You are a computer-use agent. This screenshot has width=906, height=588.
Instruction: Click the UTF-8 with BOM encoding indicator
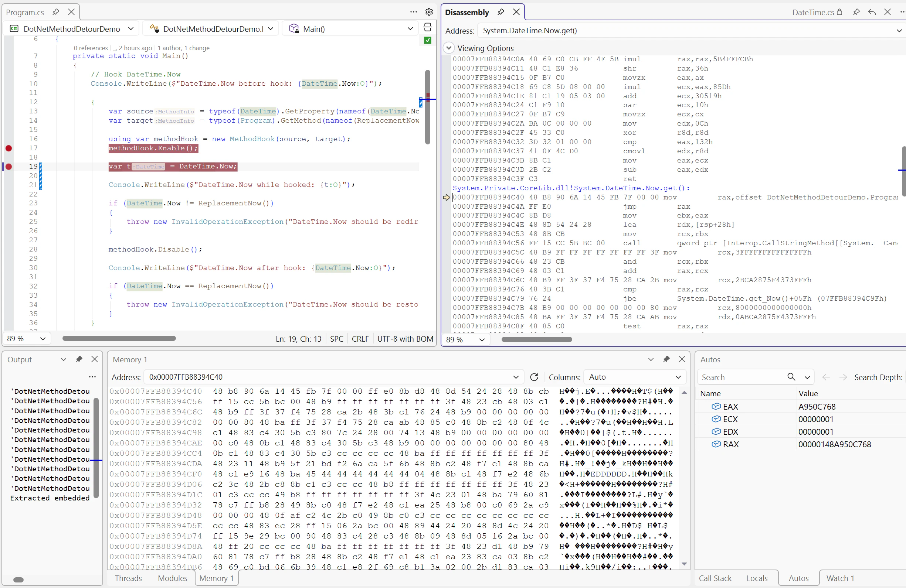405,339
